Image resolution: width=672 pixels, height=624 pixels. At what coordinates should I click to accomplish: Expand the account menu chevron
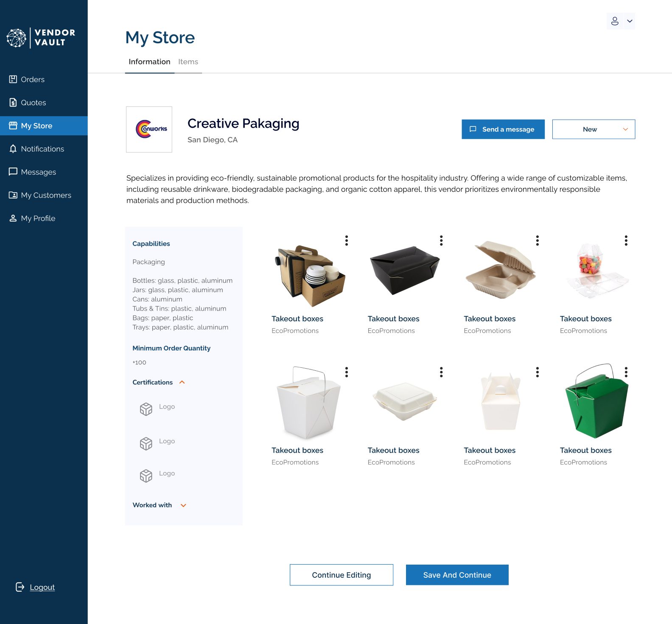(x=630, y=21)
